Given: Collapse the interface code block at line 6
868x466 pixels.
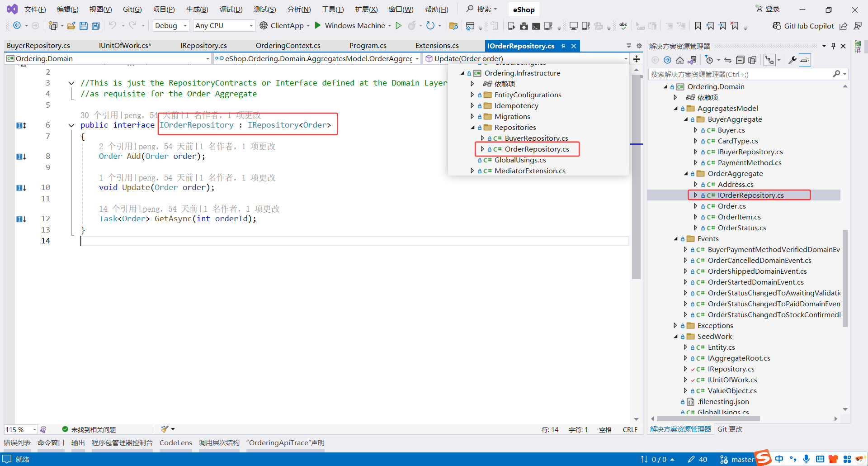Looking at the screenshot, I should [x=71, y=125].
